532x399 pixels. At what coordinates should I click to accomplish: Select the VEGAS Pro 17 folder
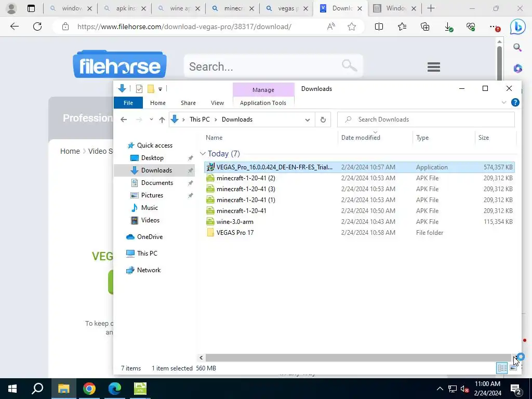pos(360,232)
